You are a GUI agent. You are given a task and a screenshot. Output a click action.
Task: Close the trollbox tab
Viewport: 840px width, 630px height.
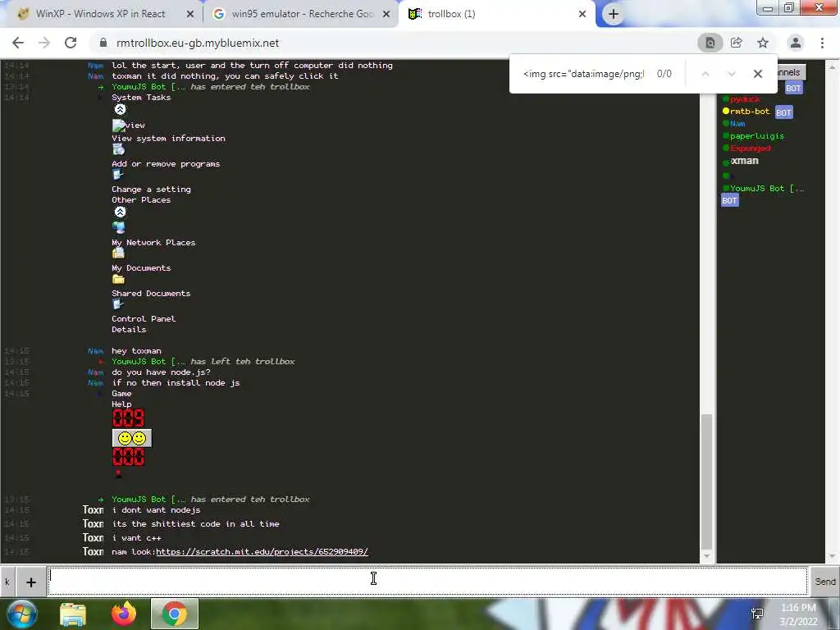[x=582, y=14]
